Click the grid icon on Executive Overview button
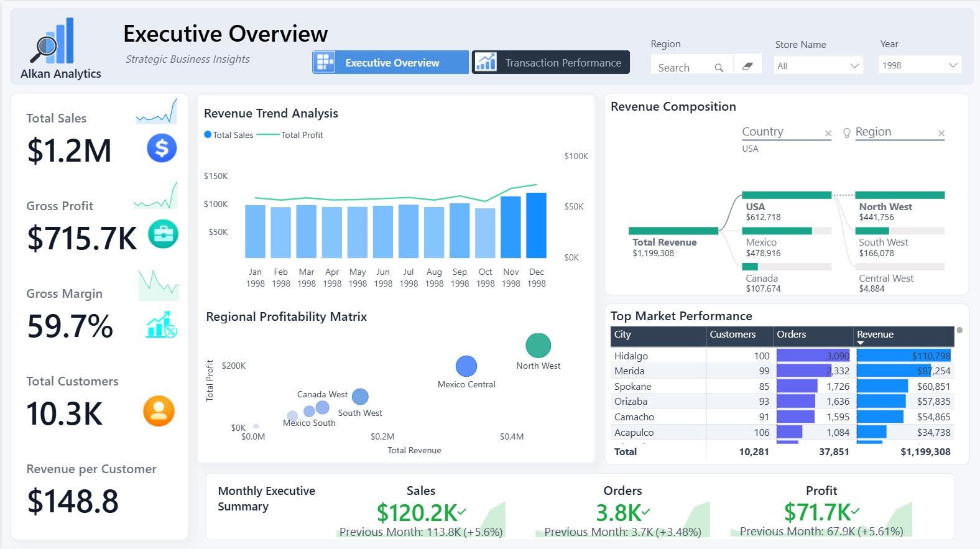980x549 pixels. 325,62
